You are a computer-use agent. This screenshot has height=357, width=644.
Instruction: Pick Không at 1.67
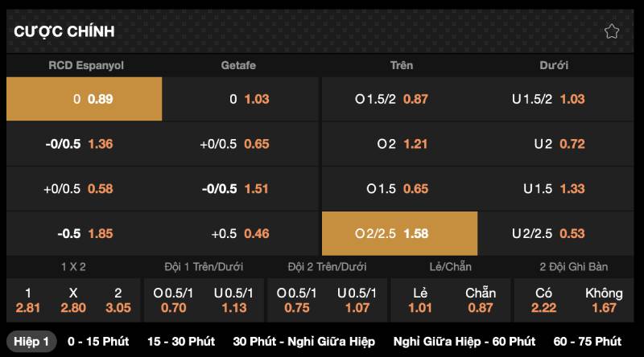pos(604,301)
